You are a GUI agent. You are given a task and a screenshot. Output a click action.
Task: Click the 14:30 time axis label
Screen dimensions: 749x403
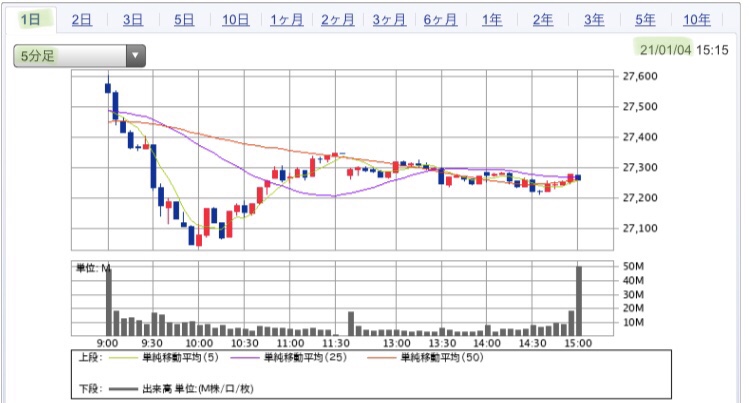(x=532, y=343)
